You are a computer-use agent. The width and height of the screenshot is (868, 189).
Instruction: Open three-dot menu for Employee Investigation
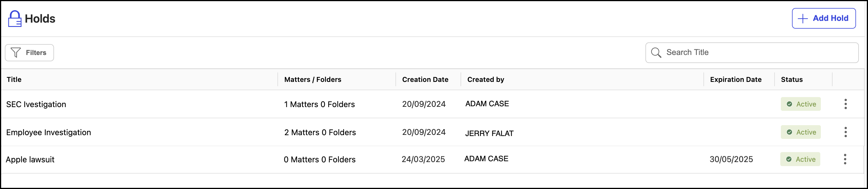[x=845, y=132]
